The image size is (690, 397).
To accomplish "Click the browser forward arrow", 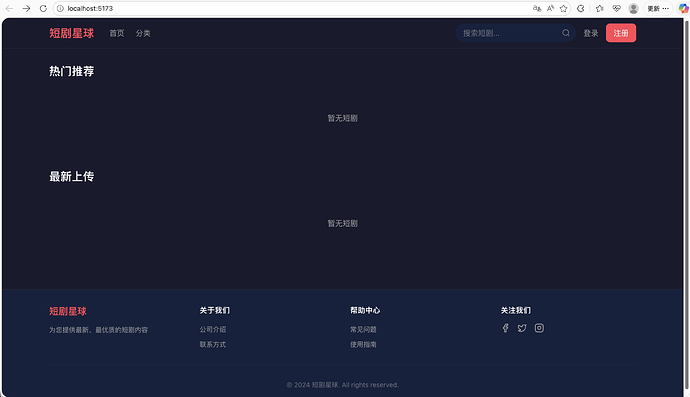I will click(x=26, y=8).
